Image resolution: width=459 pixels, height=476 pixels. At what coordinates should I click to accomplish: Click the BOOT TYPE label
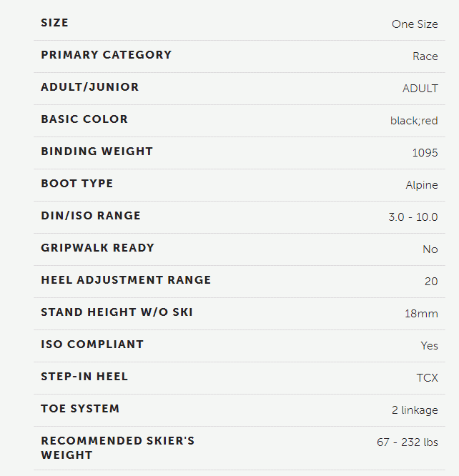(77, 184)
